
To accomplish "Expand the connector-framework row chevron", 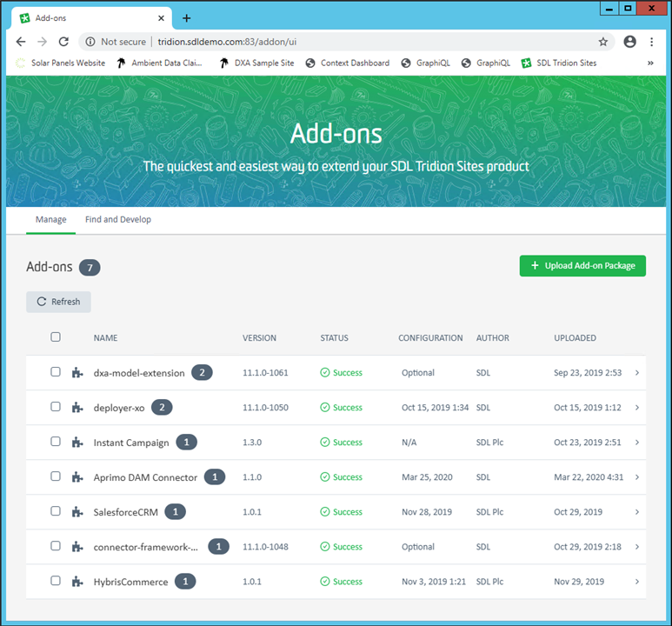I will coord(637,547).
